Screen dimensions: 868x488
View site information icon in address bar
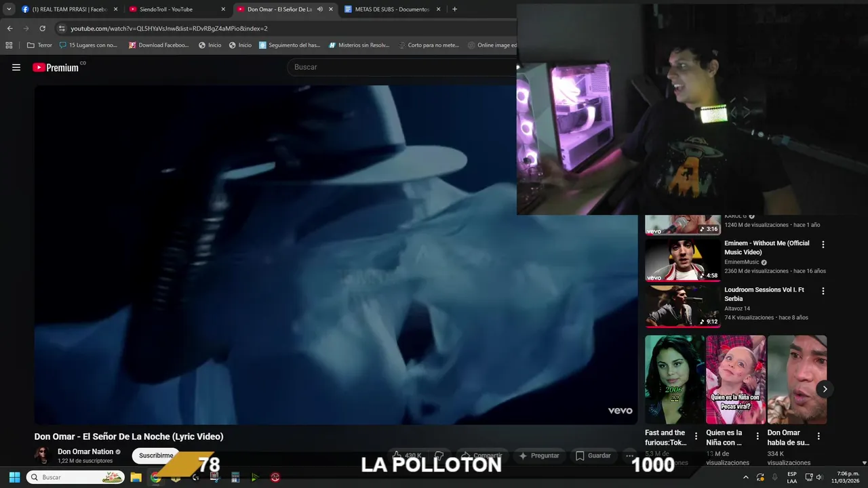(x=62, y=28)
